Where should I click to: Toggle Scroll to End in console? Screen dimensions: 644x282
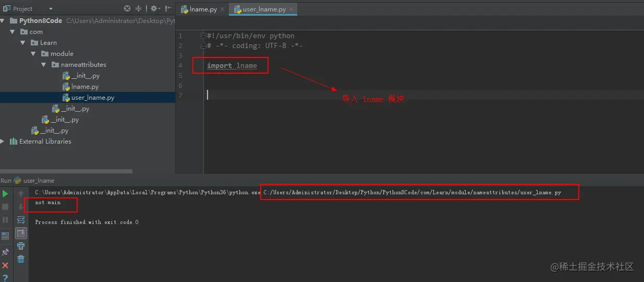tap(21, 233)
